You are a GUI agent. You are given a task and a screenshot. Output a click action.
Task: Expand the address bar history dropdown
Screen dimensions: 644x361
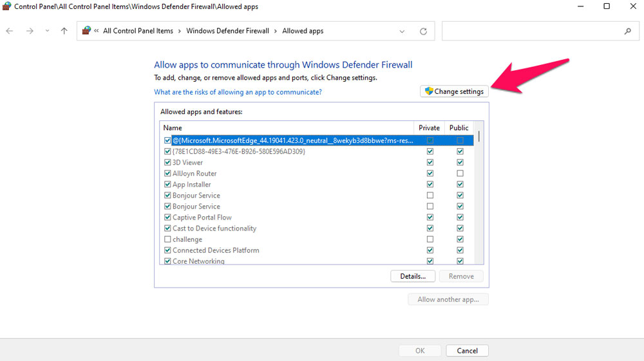tap(402, 31)
